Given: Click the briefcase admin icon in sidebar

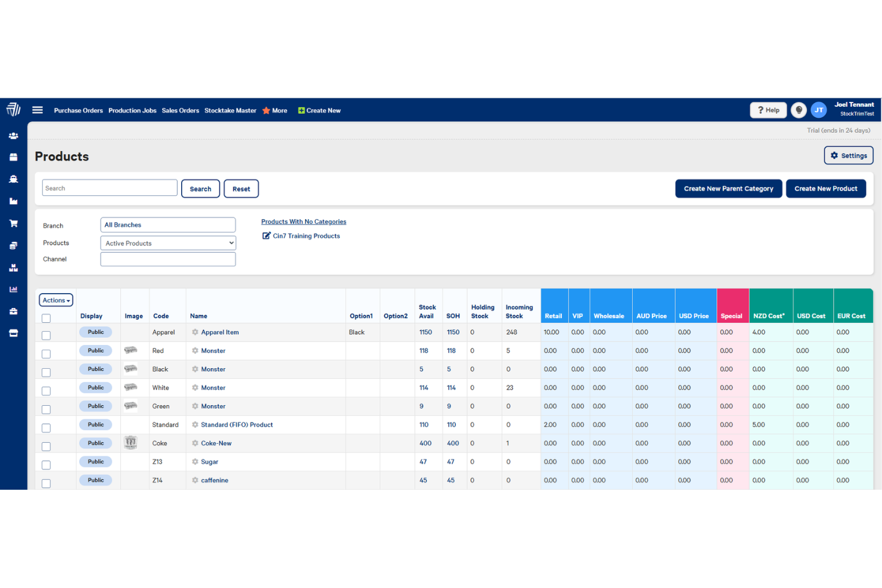Looking at the screenshot, I should click(x=13, y=311).
